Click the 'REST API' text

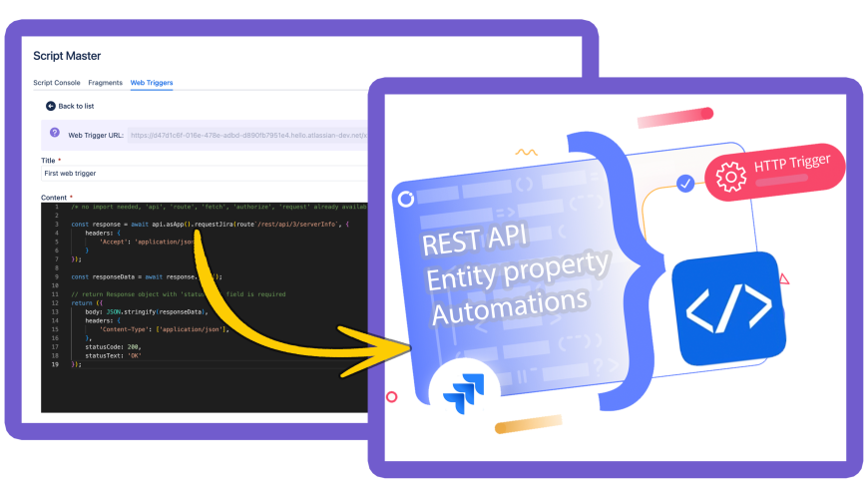tap(475, 240)
